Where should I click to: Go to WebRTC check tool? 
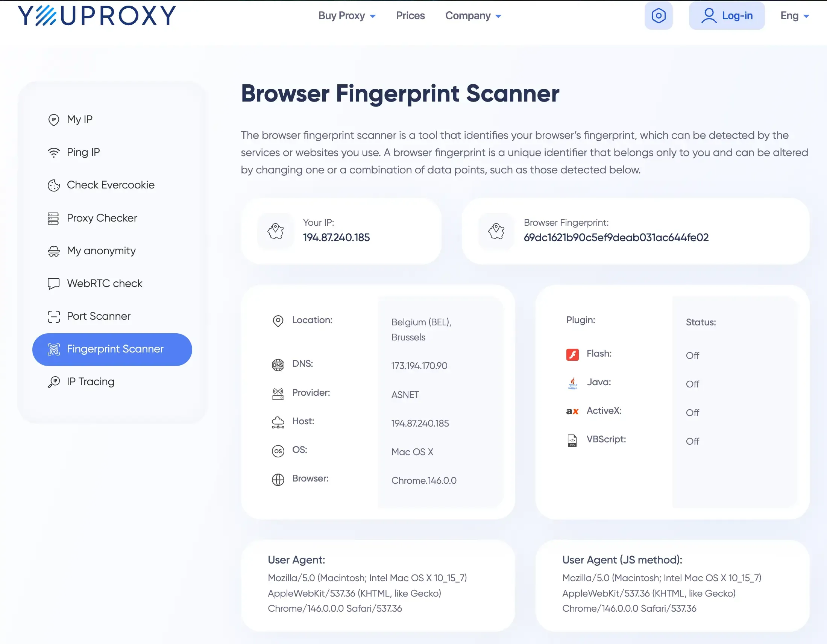point(104,284)
